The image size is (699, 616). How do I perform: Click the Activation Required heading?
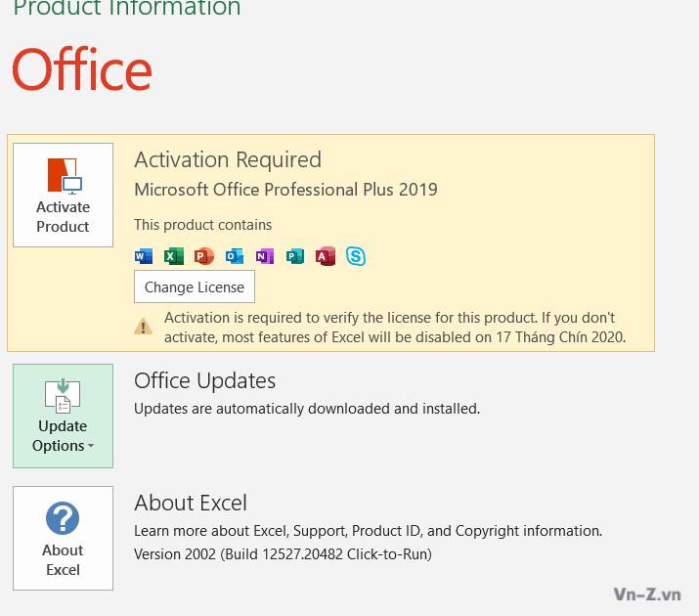(x=228, y=160)
